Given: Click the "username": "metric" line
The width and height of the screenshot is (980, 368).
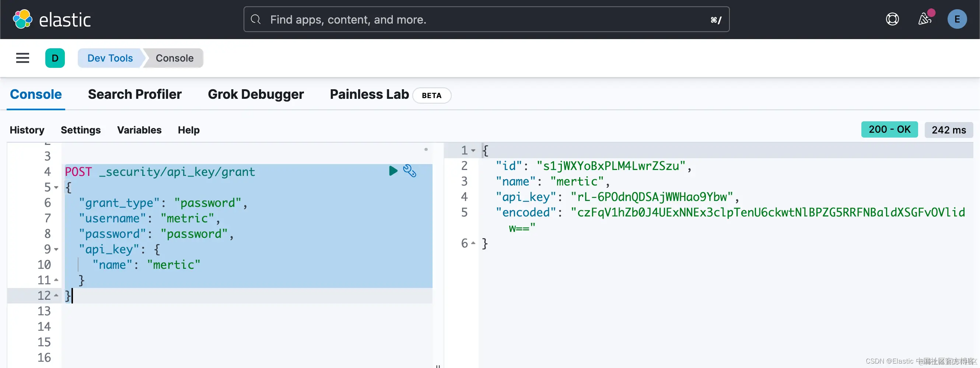Looking at the screenshot, I should (x=150, y=218).
